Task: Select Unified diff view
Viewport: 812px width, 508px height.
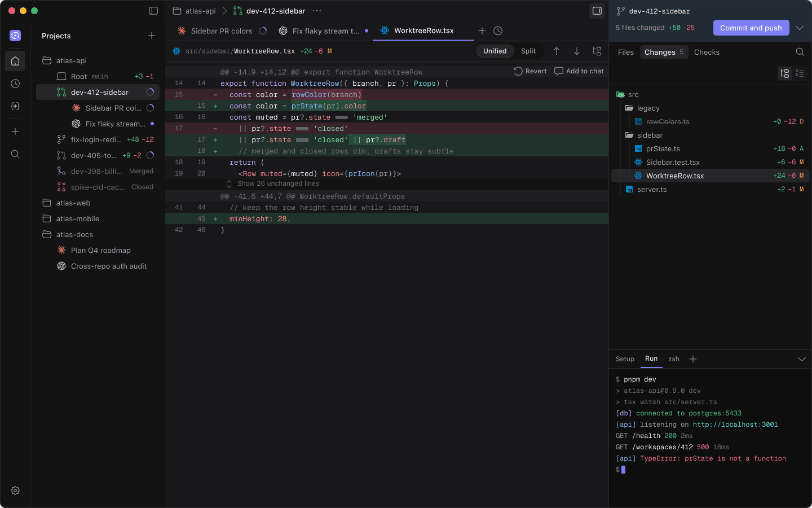Action: pyautogui.click(x=495, y=51)
